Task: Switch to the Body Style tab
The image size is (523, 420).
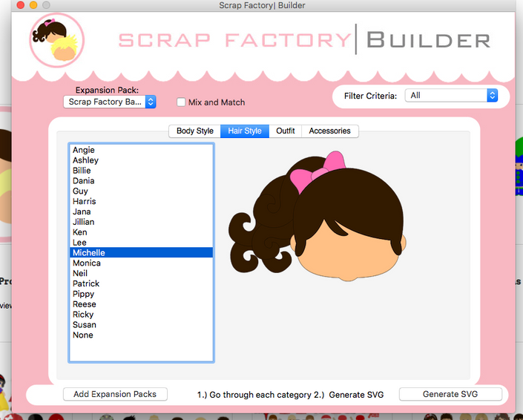Action: [195, 131]
